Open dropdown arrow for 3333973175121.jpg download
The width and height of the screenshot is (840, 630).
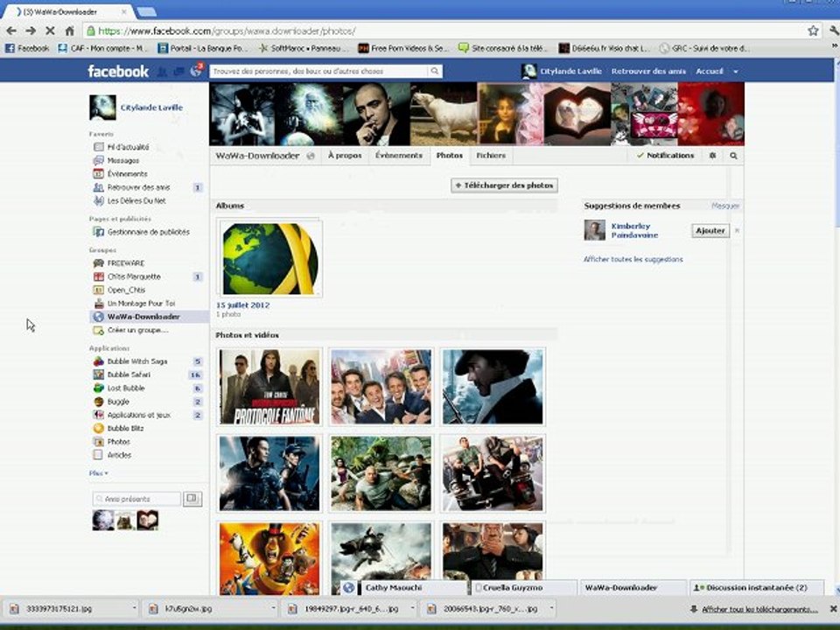[x=135, y=609]
